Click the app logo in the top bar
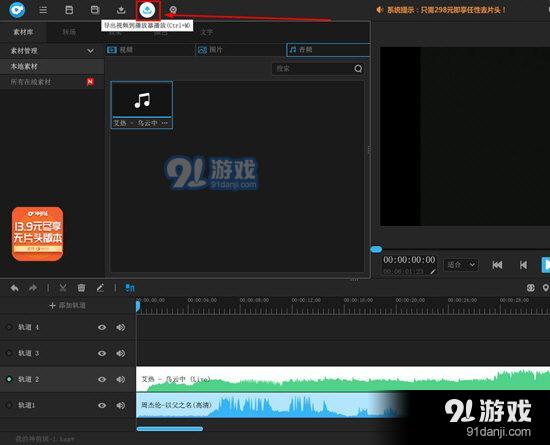The height and width of the screenshot is (445, 550). click(17, 9)
